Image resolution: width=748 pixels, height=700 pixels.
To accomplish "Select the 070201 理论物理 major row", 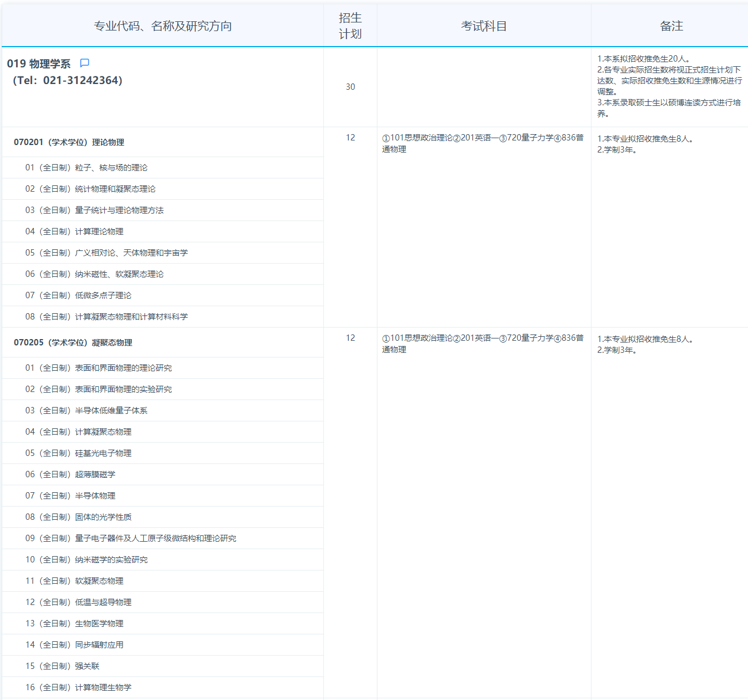I will tap(69, 142).
